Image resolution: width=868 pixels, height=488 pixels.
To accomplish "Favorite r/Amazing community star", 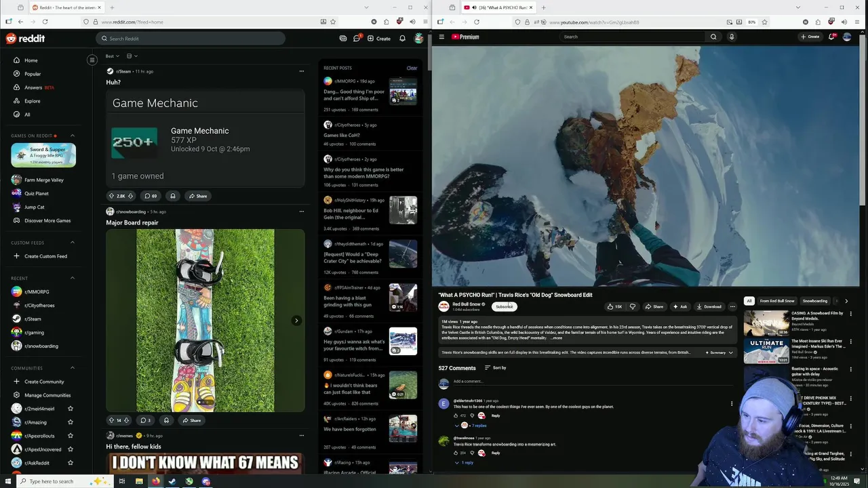I will point(71,422).
